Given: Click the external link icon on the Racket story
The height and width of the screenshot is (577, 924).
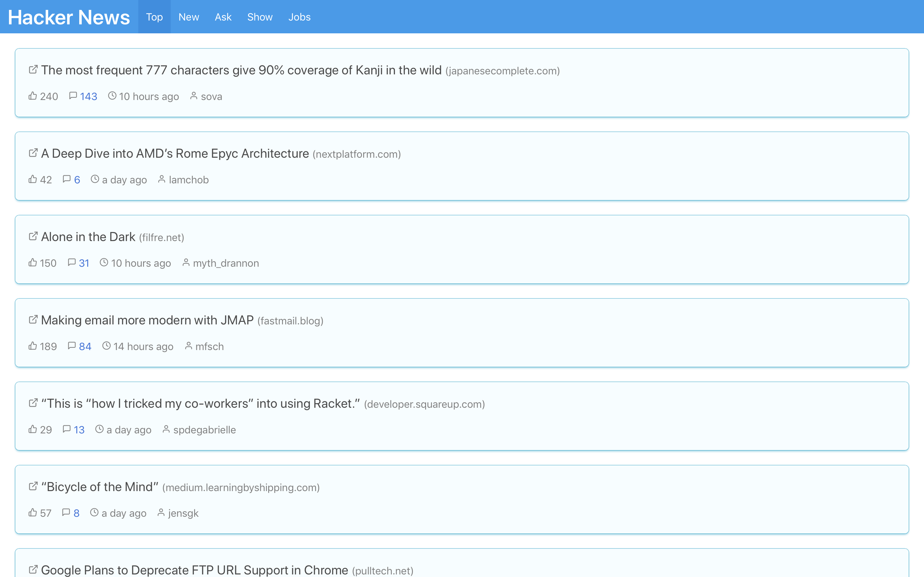Looking at the screenshot, I should (33, 403).
